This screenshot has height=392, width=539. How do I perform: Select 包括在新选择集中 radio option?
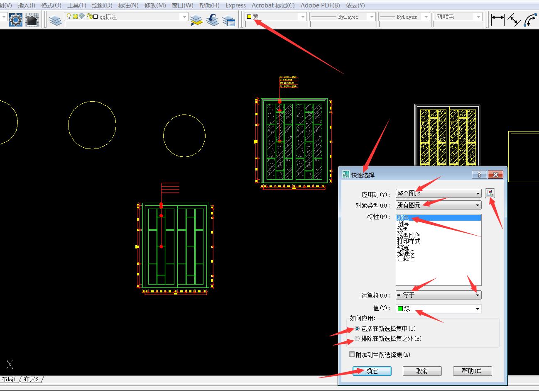click(358, 329)
